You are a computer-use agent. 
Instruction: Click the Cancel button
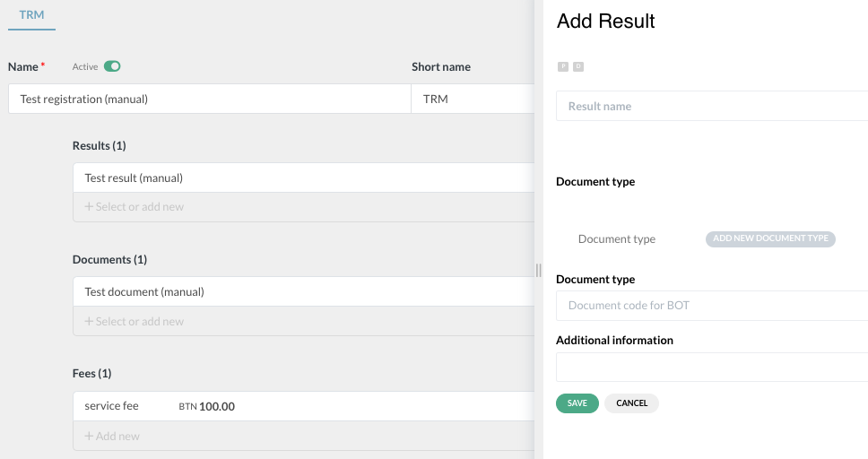tap(631, 403)
